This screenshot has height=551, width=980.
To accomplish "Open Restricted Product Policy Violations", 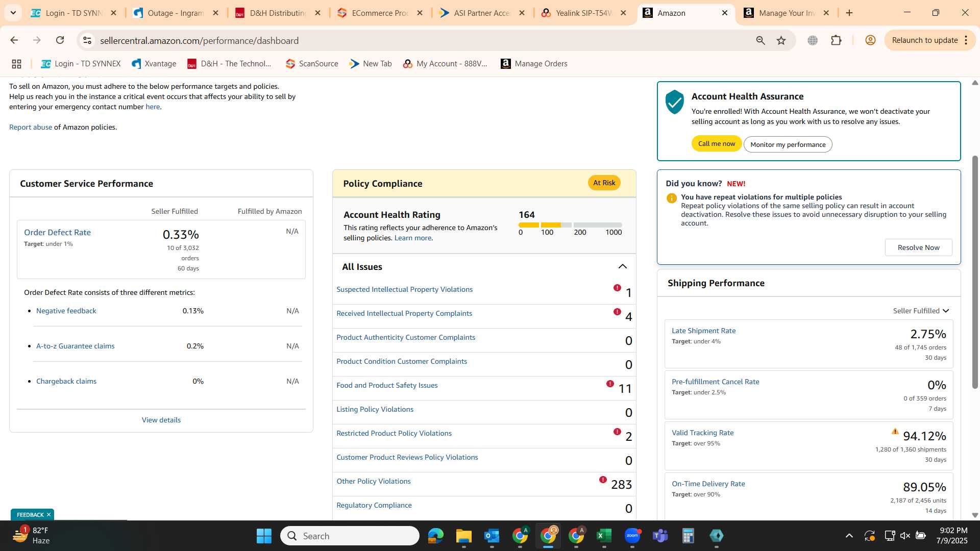I will coord(394,433).
